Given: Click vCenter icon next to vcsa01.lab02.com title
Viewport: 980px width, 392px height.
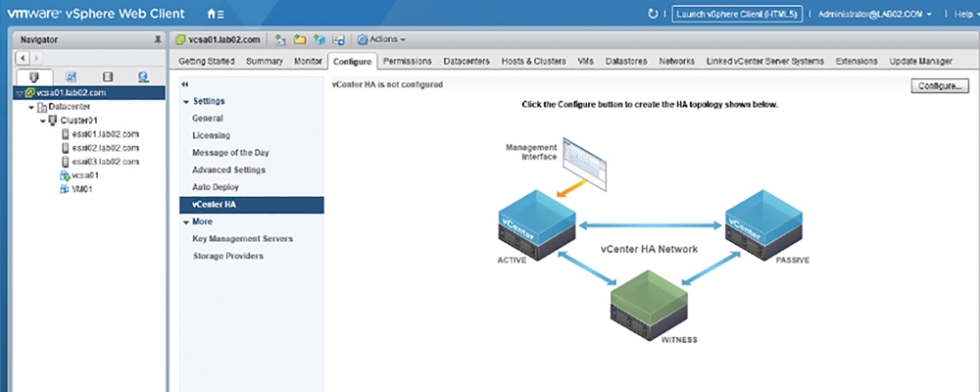Looking at the screenshot, I should tap(180, 39).
